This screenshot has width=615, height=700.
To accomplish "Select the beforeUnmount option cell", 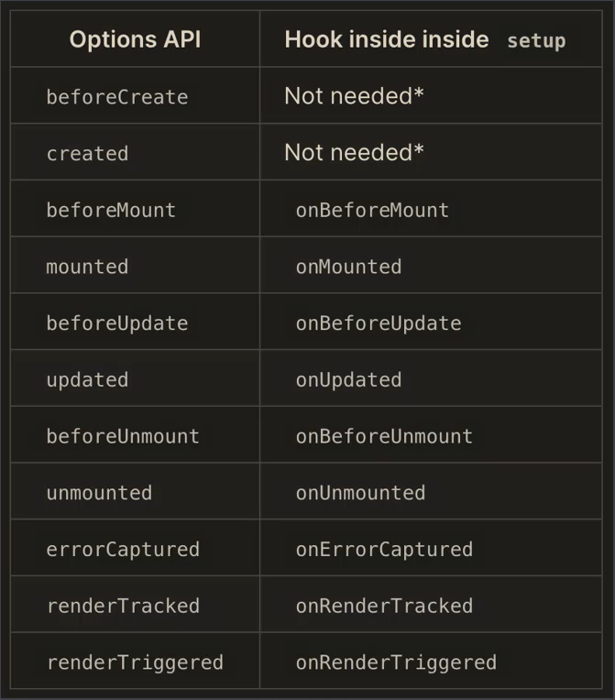I will [123, 436].
